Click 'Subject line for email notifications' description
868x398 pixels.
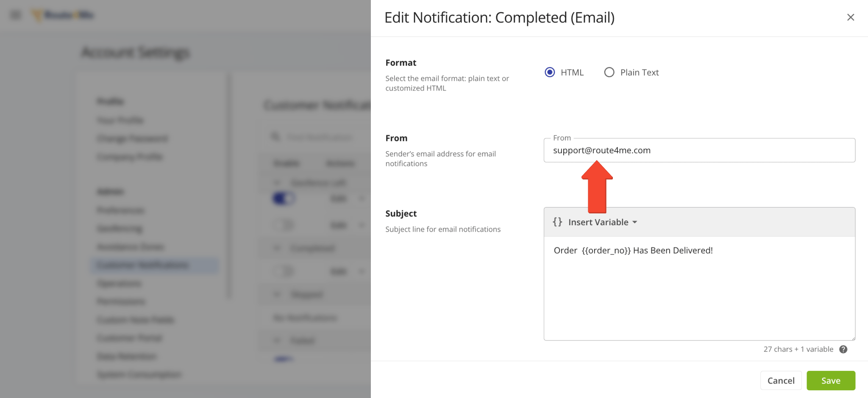443,229
